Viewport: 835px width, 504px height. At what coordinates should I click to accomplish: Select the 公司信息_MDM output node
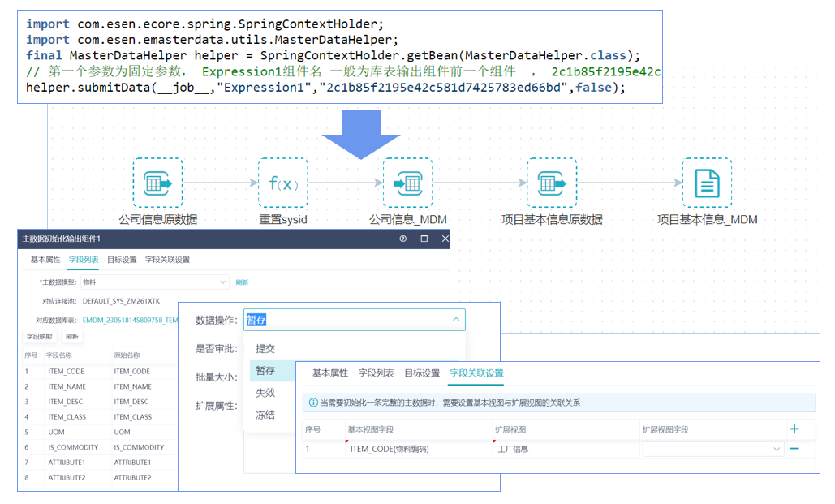[407, 183]
